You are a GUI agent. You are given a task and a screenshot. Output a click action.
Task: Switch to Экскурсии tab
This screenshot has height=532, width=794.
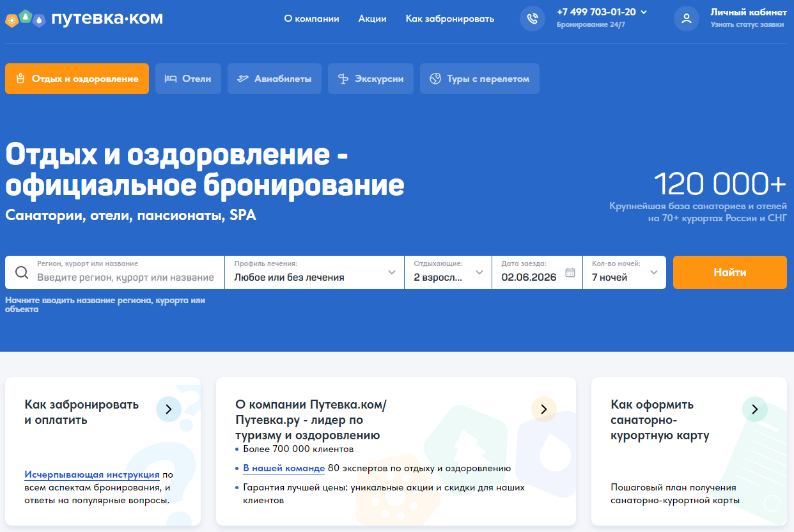[371, 79]
